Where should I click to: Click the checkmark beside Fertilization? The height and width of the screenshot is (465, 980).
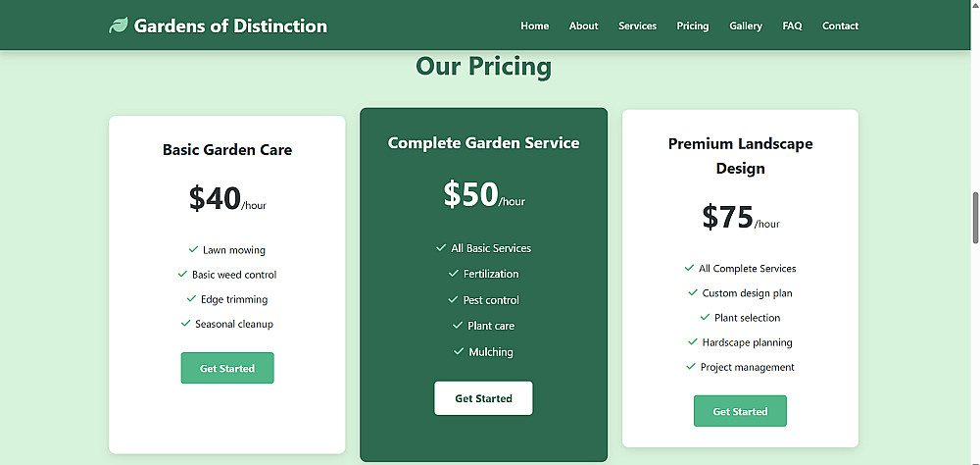tap(454, 274)
